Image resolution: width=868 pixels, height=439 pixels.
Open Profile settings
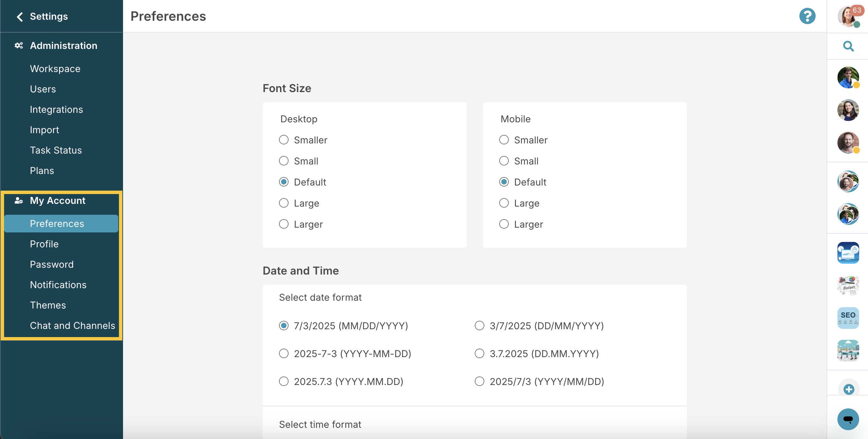pyautogui.click(x=44, y=244)
